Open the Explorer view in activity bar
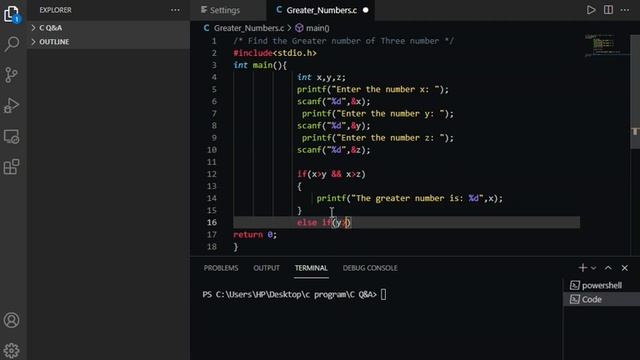This screenshot has width=640, height=360. pyautogui.click(x=11, y=14)
